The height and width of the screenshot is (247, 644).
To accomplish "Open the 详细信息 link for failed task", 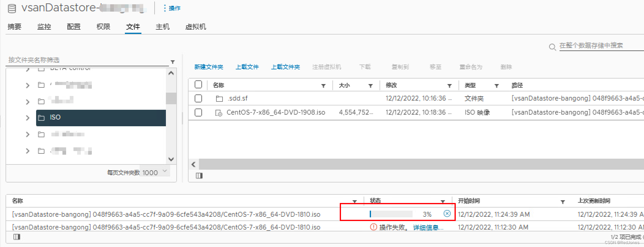I will tap(428, 227).
